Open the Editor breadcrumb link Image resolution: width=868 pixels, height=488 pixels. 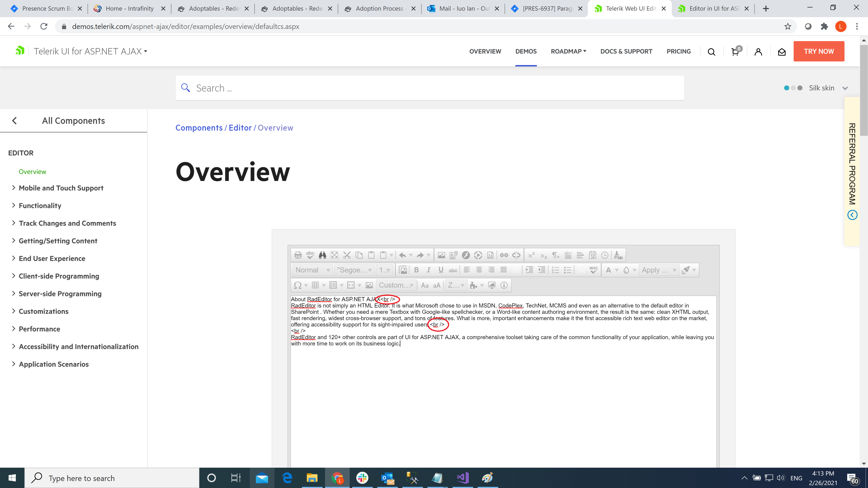240,128
